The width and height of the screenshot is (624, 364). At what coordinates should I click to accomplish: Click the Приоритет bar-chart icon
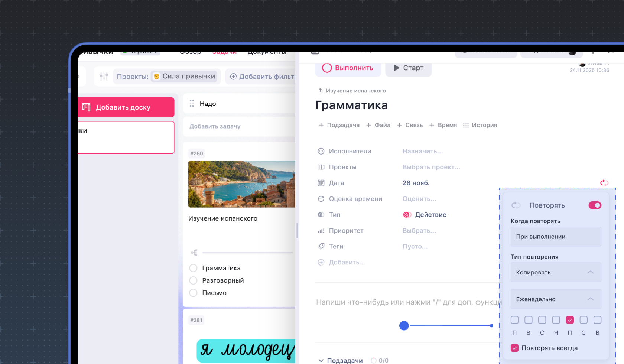click(x=321, y=230)
